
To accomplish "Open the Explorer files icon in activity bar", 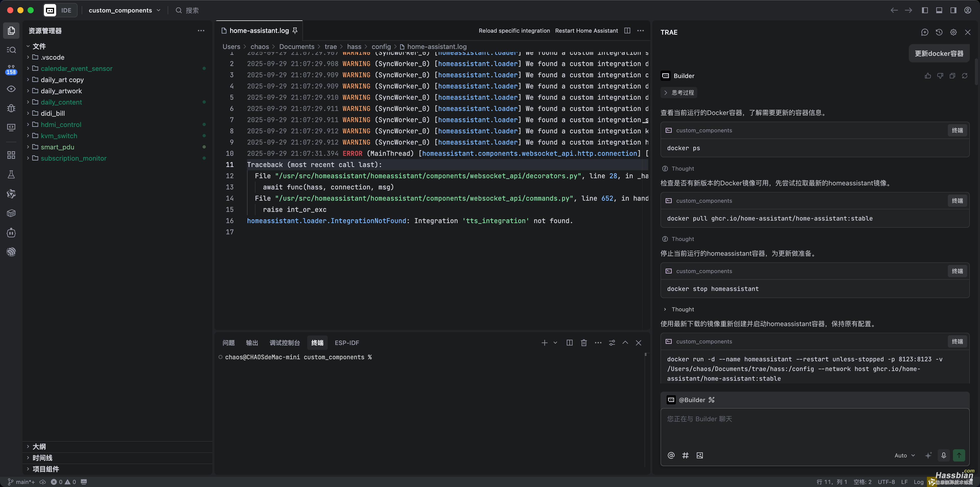I will [x=11, y=30].
